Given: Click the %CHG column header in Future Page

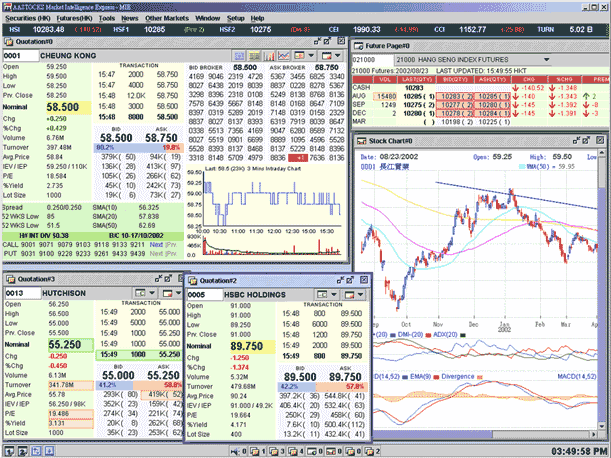Looking at the screenshot, I should click(564, 79).
